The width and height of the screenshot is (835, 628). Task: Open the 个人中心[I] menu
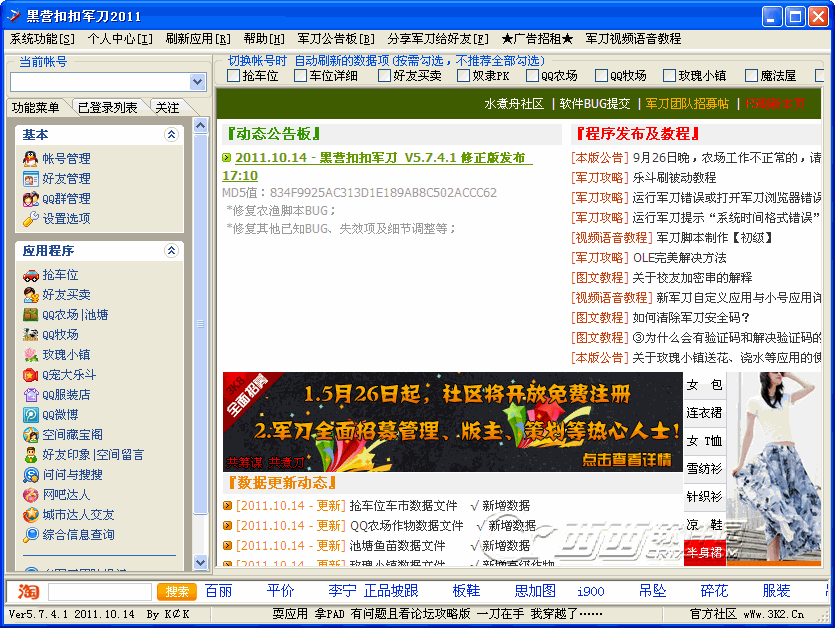pyautogui.click(x=120, y=39)
